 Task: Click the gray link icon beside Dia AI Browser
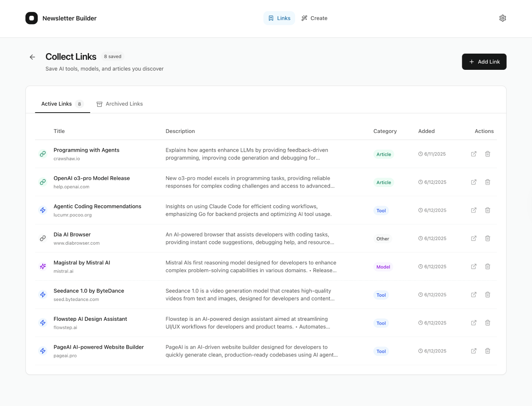coord(43,239)
